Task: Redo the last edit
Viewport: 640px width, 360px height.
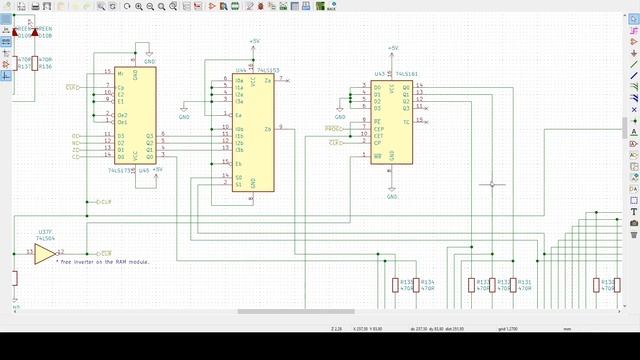Action: [87, 6]
